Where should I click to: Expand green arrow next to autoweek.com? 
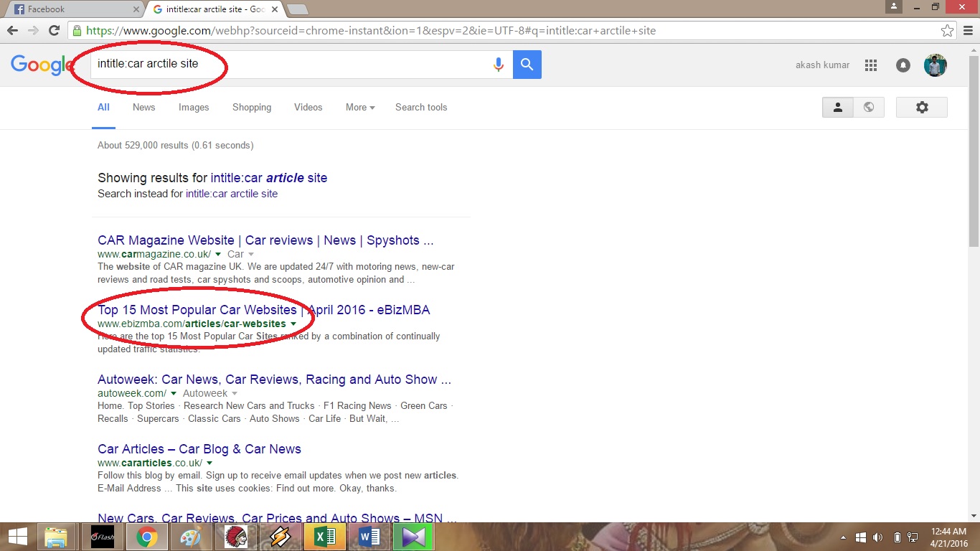click(x=173, y=393)
